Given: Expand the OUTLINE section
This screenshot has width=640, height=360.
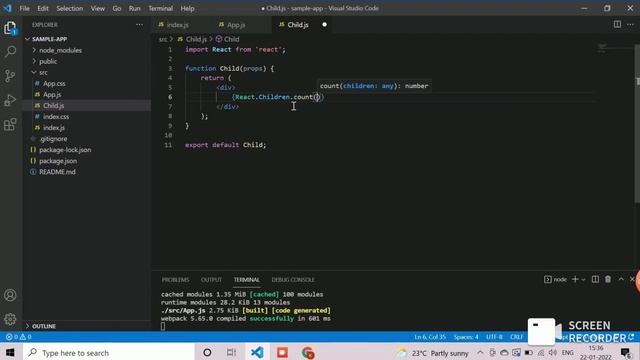Looking at the screenshot, I should coord(44,326).
